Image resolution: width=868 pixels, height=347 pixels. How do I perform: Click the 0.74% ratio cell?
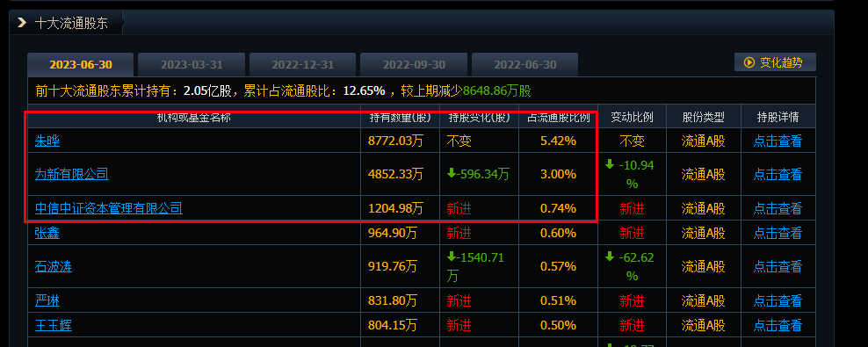[x=558, y=209]
